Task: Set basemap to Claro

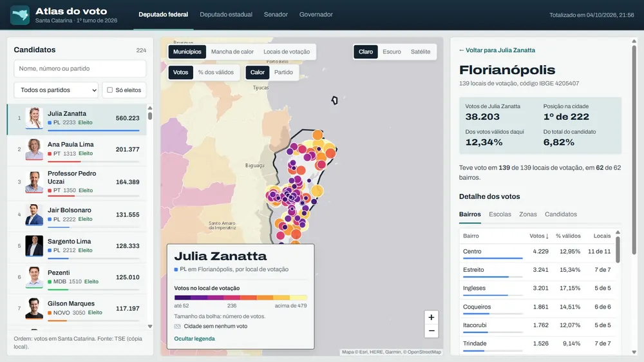Action: (366, 52)
